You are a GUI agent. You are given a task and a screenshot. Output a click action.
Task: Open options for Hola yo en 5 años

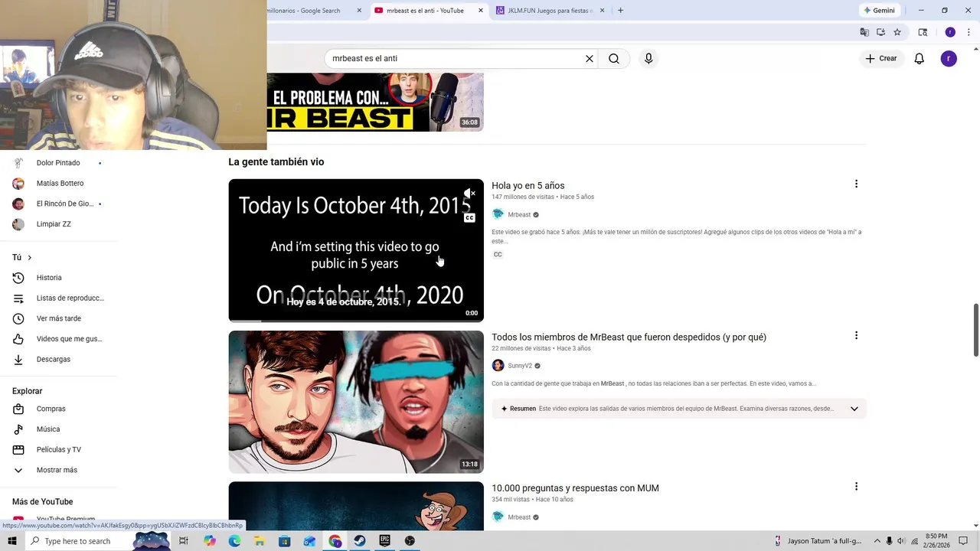coord(856,184)
